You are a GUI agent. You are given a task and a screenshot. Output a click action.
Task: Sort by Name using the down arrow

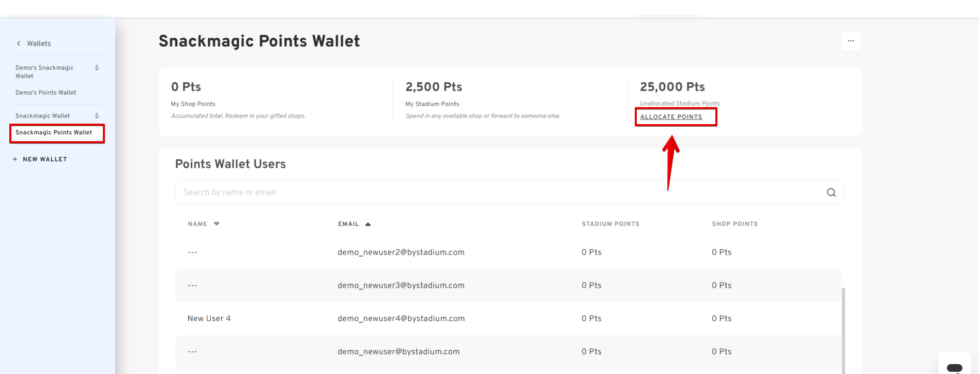coord(217,224)
